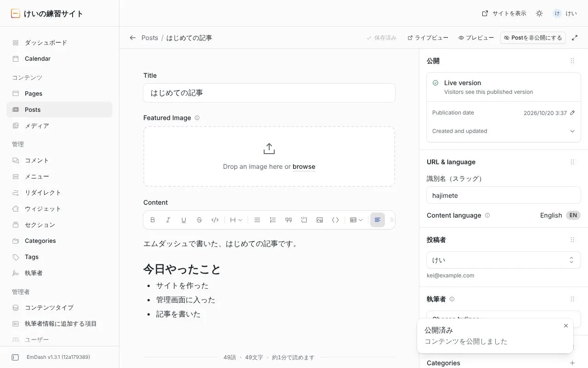The width and height of the screenshot is (588, 368).
Task: Go to Calendar in the sidebar
Action: pyautogui.click(x=59, y=59)
